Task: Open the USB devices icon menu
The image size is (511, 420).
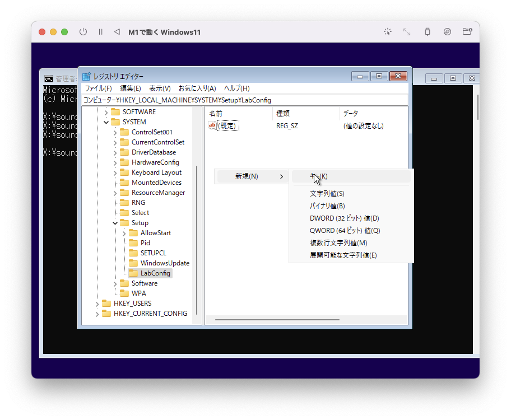Action: [428, 31]
